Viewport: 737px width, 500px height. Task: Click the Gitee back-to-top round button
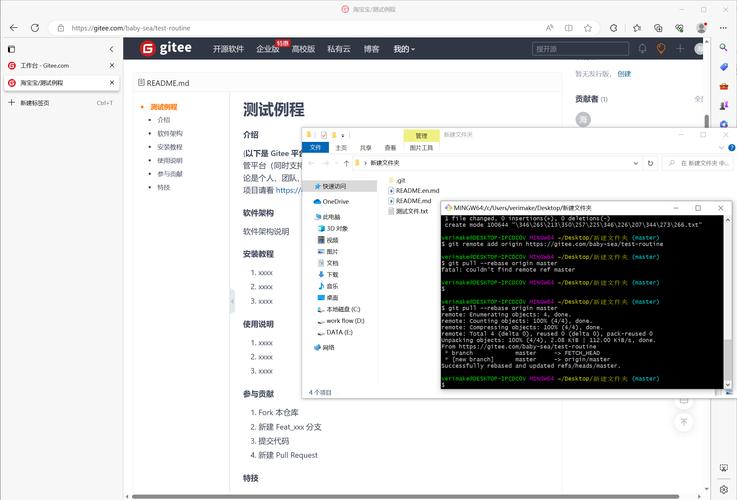point(683,422)
